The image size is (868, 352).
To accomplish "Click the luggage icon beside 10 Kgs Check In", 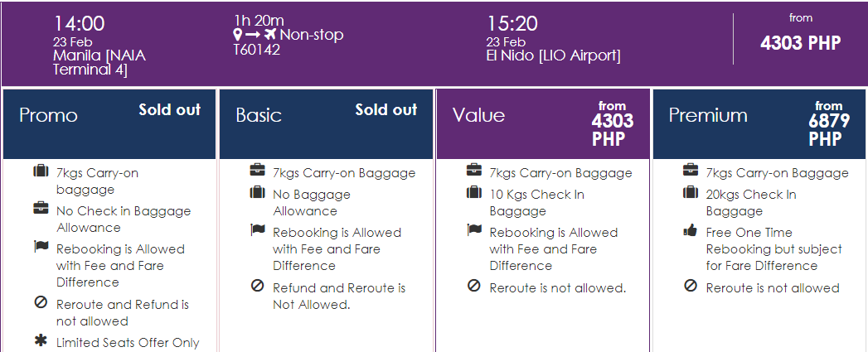I will click(x=474, y=193).
